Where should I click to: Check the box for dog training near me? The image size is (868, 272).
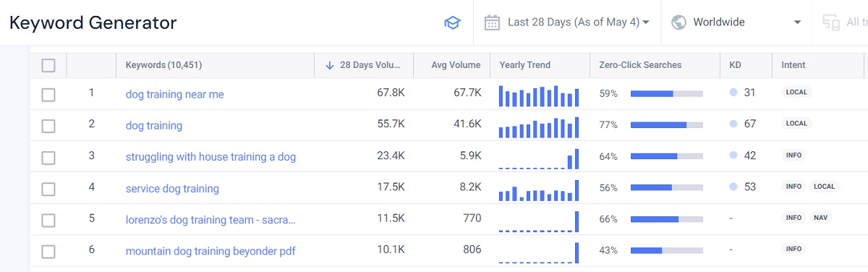click(48, 94)
